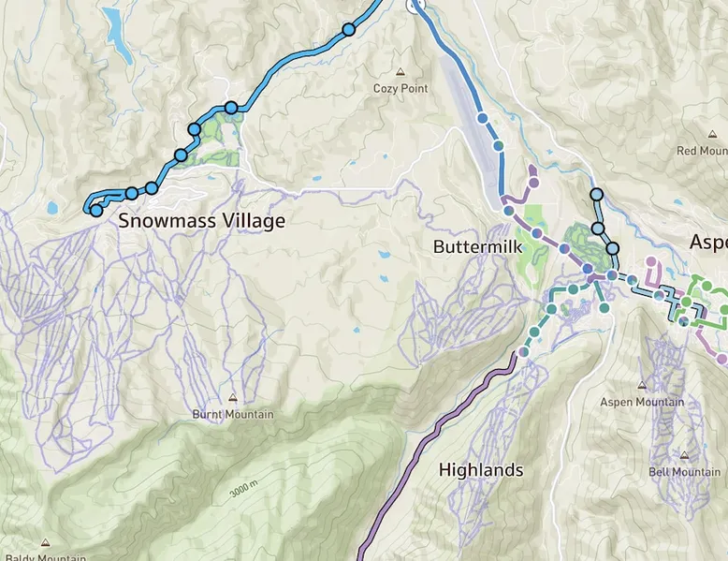
Task: Click the northernmost light-blue stop on Snowmass route
Action: pos(349,30)
